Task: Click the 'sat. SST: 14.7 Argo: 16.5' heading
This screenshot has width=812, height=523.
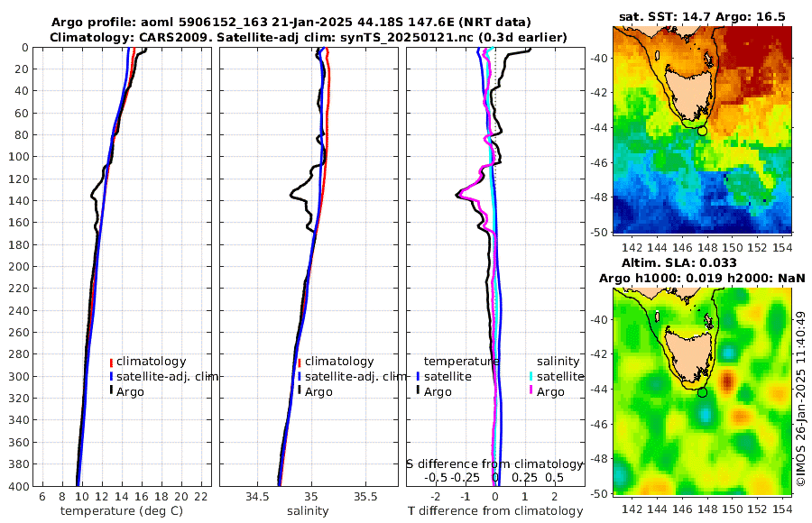Action: point(702,16)
